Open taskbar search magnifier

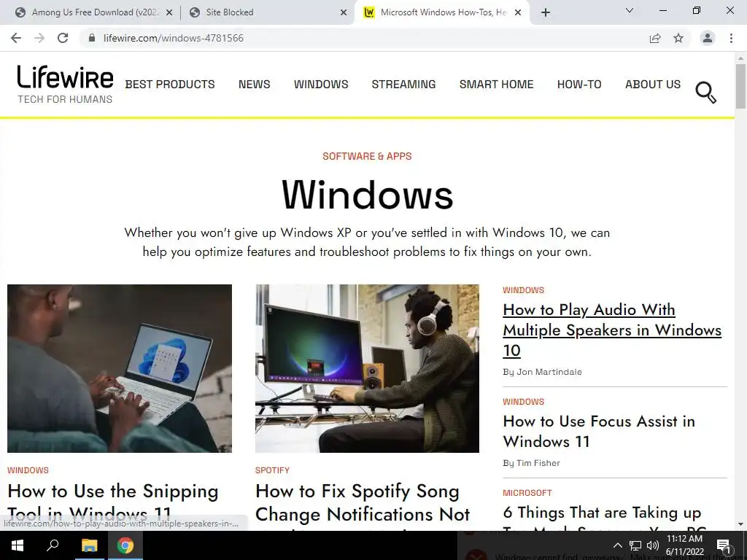click(x=53, y=545)
